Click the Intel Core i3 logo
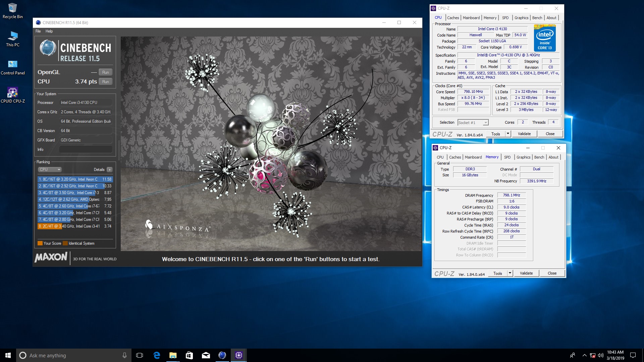The image size is (644, 362). pos(545,38)
